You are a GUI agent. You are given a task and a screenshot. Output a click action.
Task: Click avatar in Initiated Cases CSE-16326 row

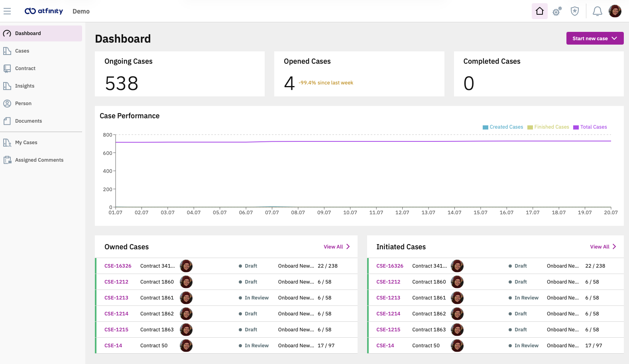pyautogui.click(x=457, y=266)
